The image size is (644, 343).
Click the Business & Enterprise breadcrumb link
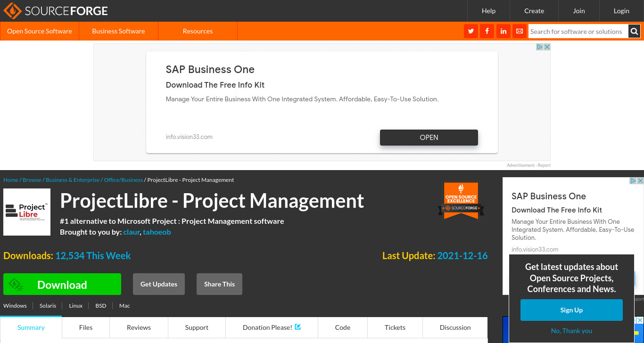pyautogui.click(x=73, y=180)
